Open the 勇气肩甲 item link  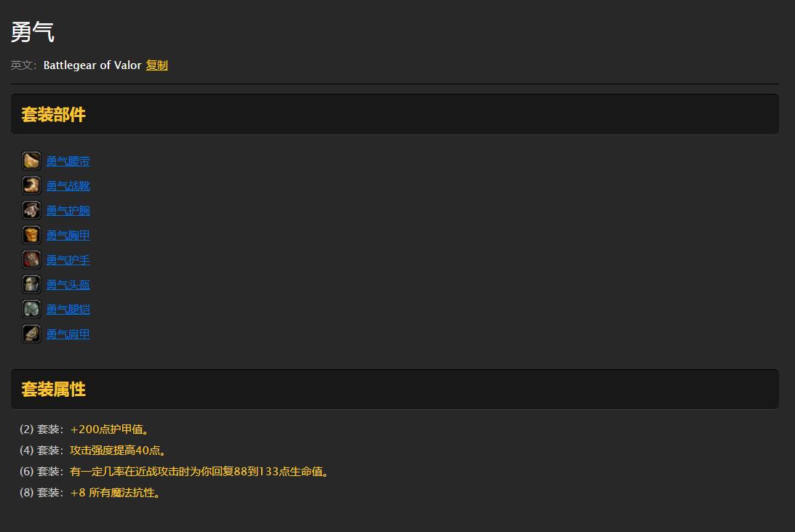68,334
